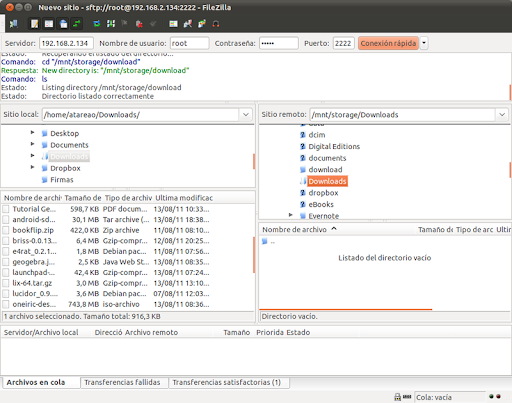The height and width of the screenshot is (403, 512).
Task: Open directory listing filters icon
Action: click(x=173, y=24)
